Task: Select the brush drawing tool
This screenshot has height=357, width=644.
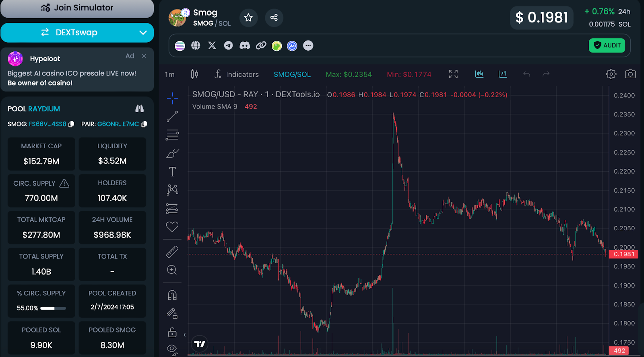Action: point(172,154)
